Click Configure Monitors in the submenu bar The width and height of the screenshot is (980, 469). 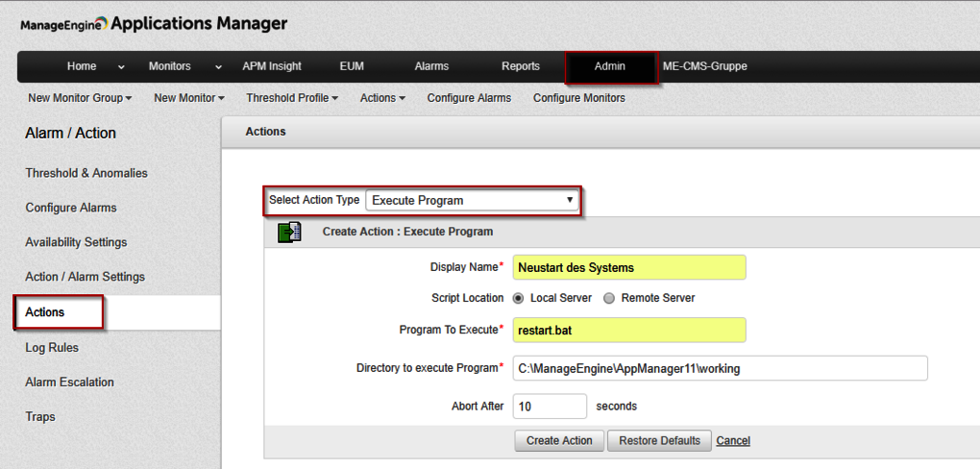tap(579, 98)
